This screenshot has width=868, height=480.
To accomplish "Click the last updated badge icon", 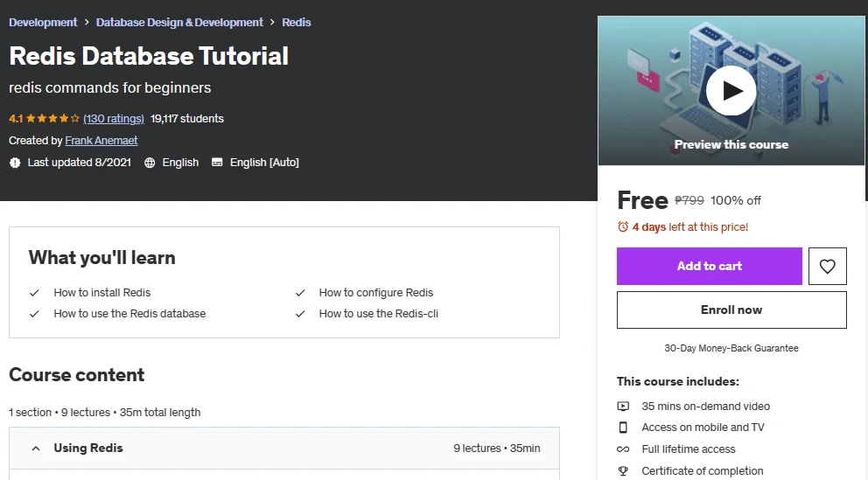I will (15, 163).
